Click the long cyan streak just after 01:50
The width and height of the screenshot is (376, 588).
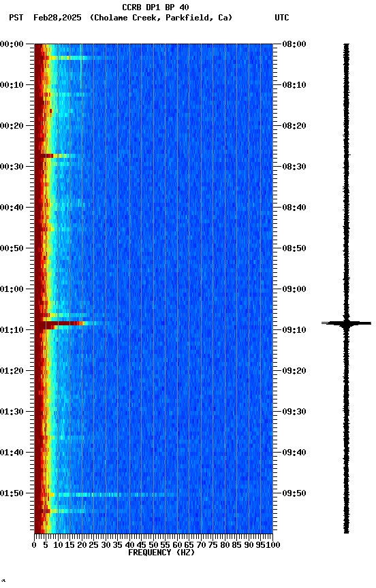(112, 495)
